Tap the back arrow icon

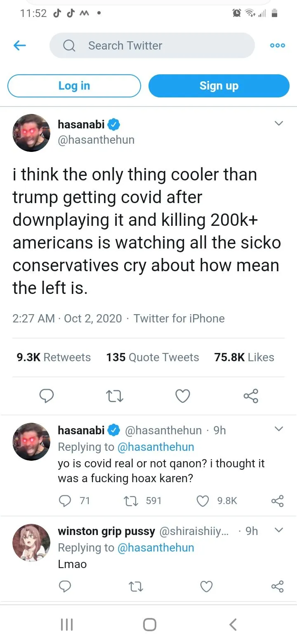20,45
